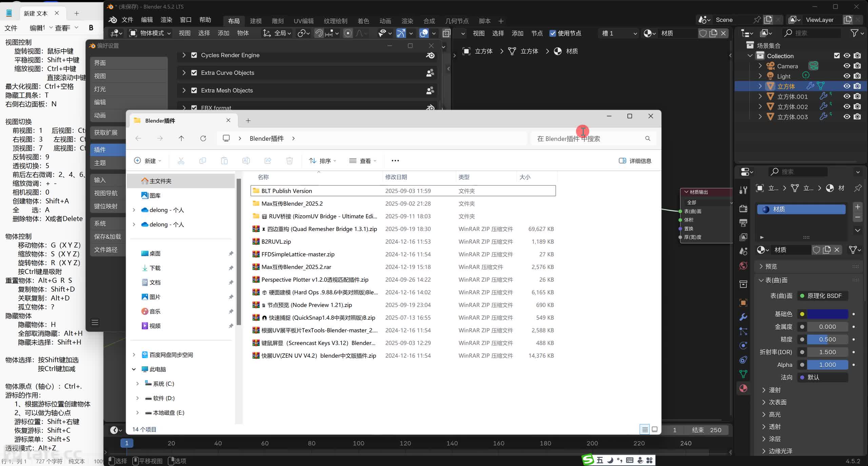This screenshot has width=868, height=466.
Task: Disable the Extra Curve Objects add-on
Action: click(x=194, y=73)
